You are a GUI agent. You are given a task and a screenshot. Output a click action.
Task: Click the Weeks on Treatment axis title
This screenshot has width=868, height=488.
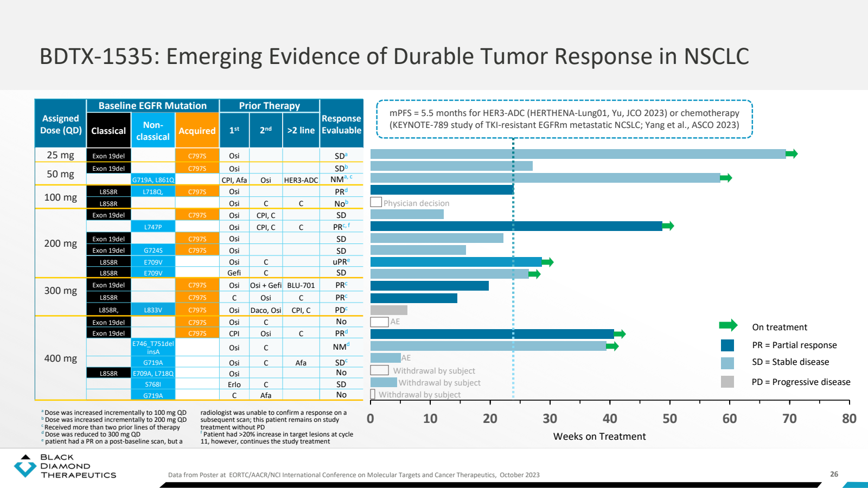(x=599, y=436)
